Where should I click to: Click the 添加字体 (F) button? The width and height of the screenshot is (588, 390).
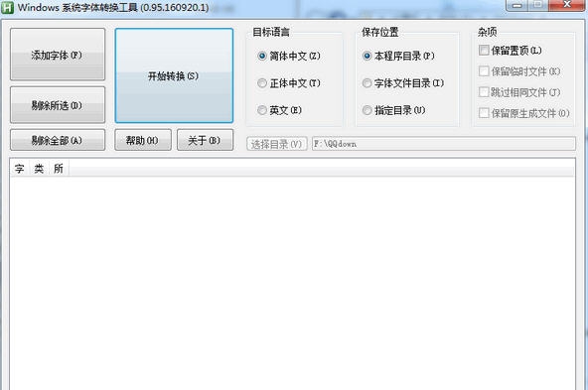point(58,55)
